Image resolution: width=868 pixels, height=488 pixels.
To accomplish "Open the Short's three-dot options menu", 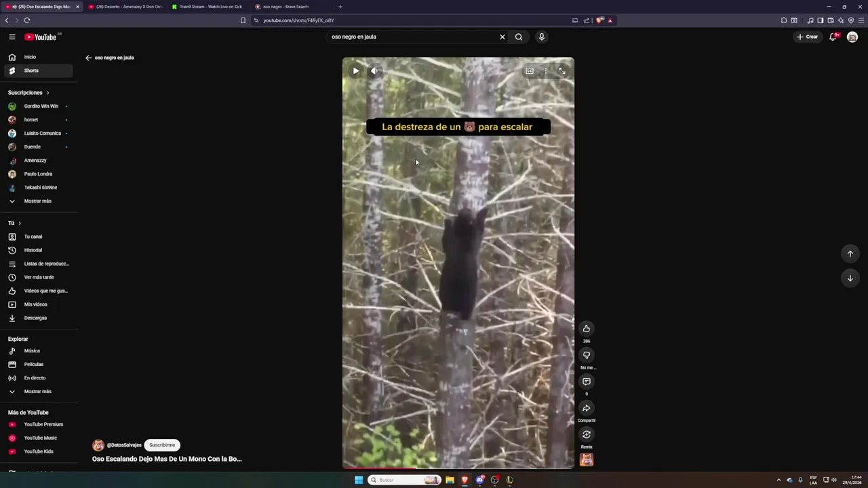I will point(546,70).
